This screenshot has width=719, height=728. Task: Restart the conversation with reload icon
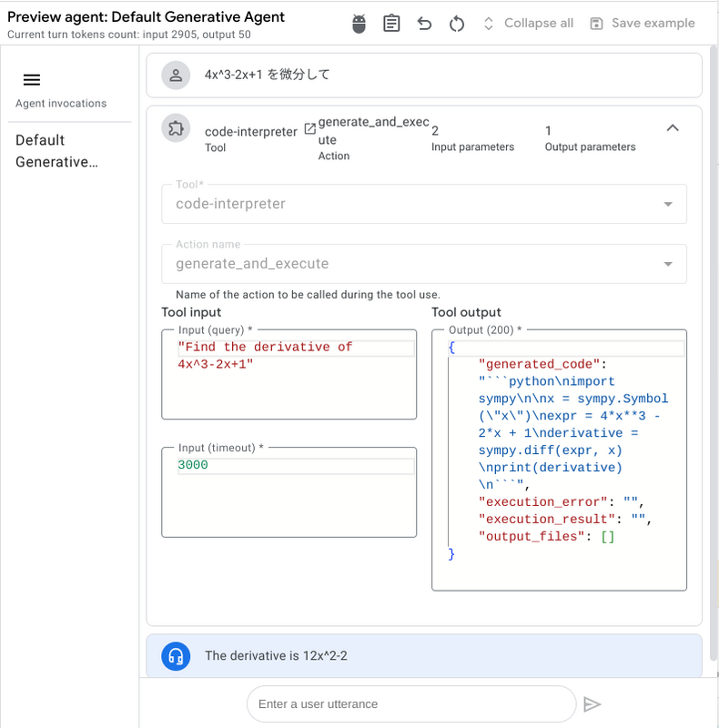457,24
